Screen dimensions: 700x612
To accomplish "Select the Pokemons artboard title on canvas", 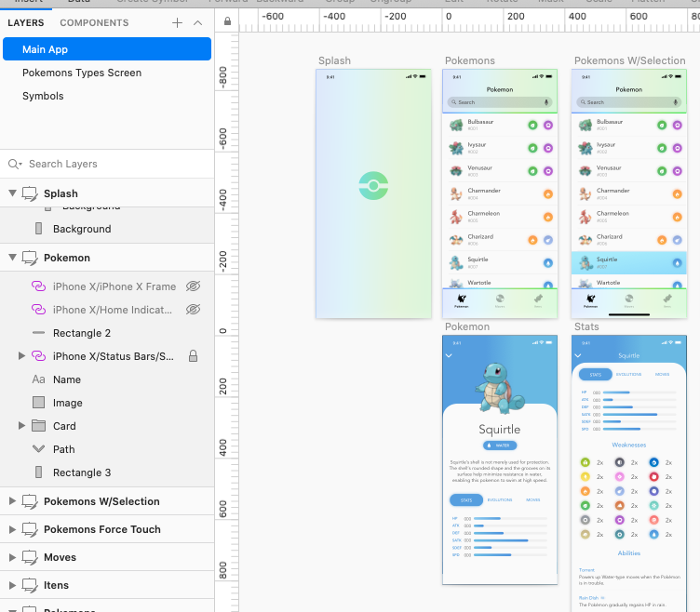I will (470, 60).
